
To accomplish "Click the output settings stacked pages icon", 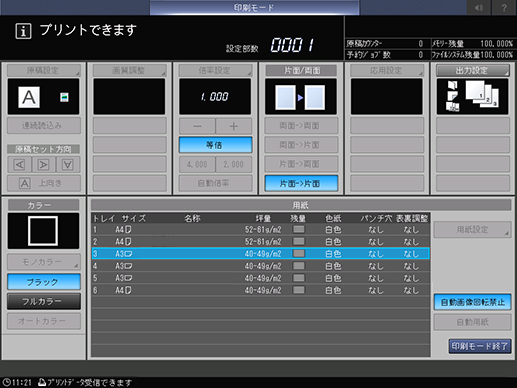I will [x=483, y=94].
